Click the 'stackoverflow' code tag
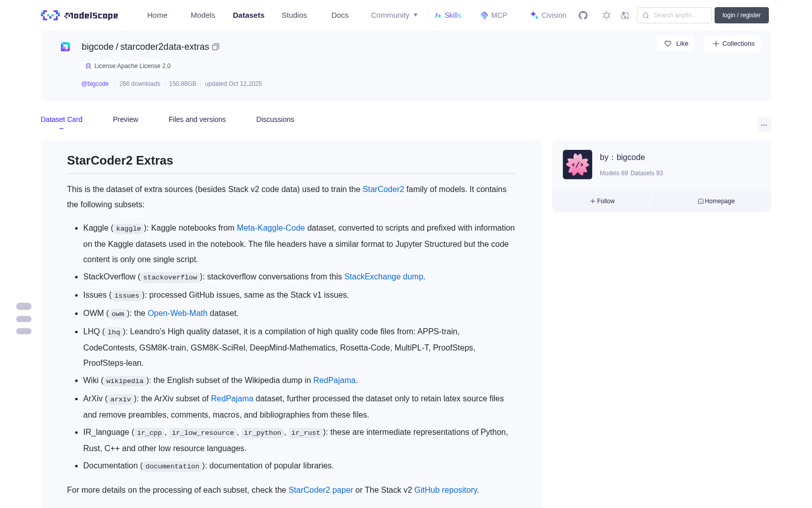This screenshot has width=812, height=508. (170, 277)
